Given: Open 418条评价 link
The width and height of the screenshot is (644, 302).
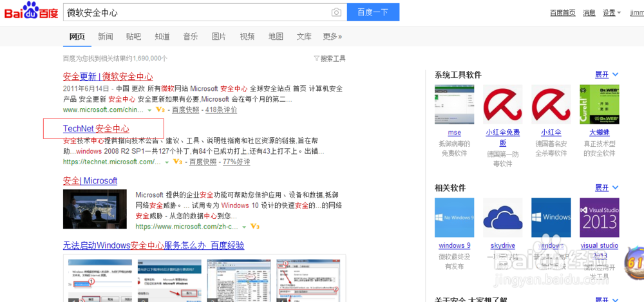Looking at the screenshot, I should (x=221, y=109).
